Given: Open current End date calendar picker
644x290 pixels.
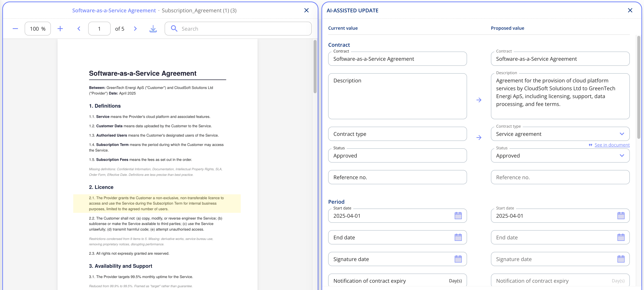Looking at the screenshot, I should click(458, 237).
